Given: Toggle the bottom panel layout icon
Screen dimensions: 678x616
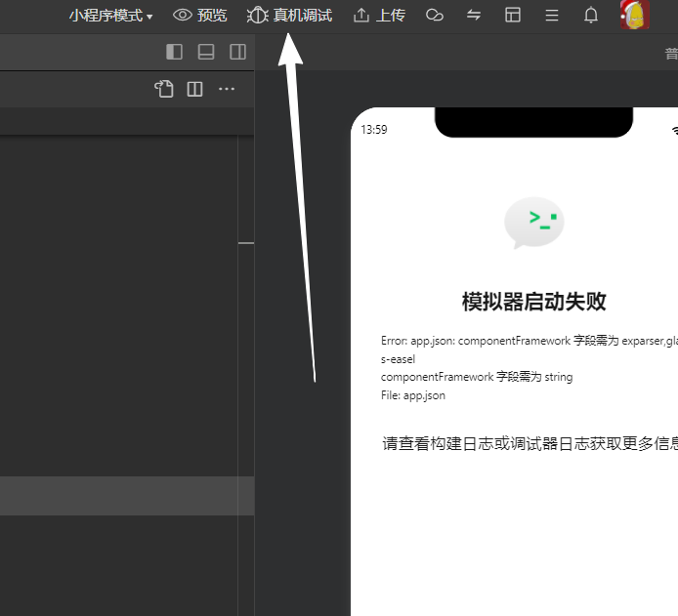Looking at the screenshot, I should point(206,52).
